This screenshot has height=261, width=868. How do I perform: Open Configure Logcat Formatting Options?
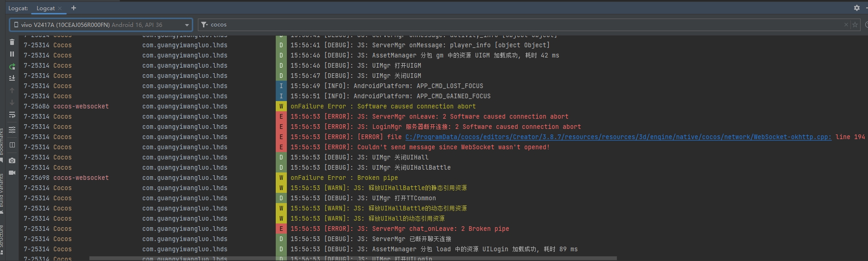click(x=12, y=130)
